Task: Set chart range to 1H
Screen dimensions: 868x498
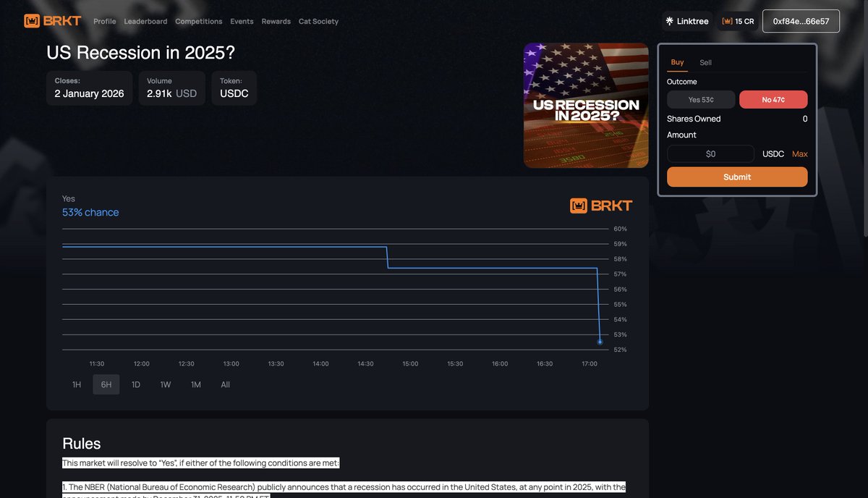Action: pyautogui.click(x=77, y=384)
